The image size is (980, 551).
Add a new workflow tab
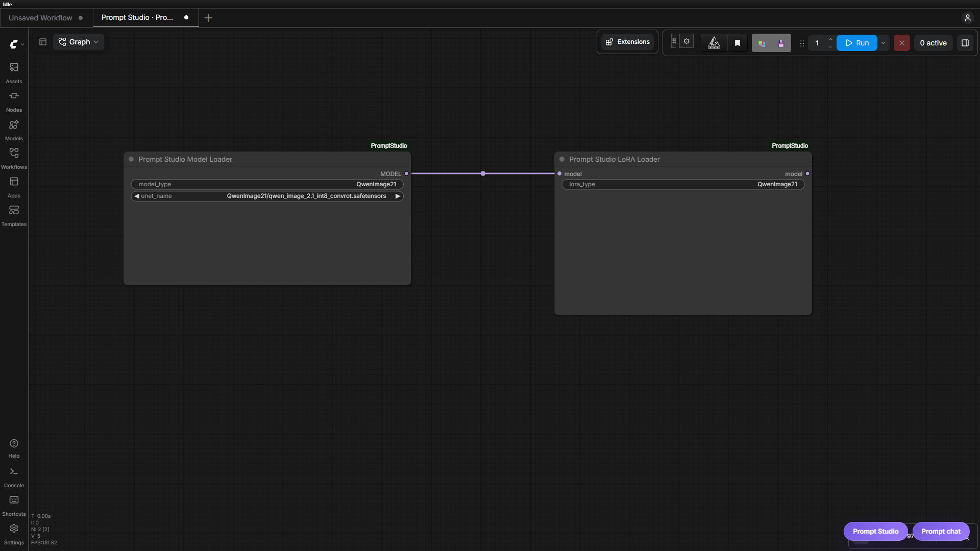pos(208,18)
